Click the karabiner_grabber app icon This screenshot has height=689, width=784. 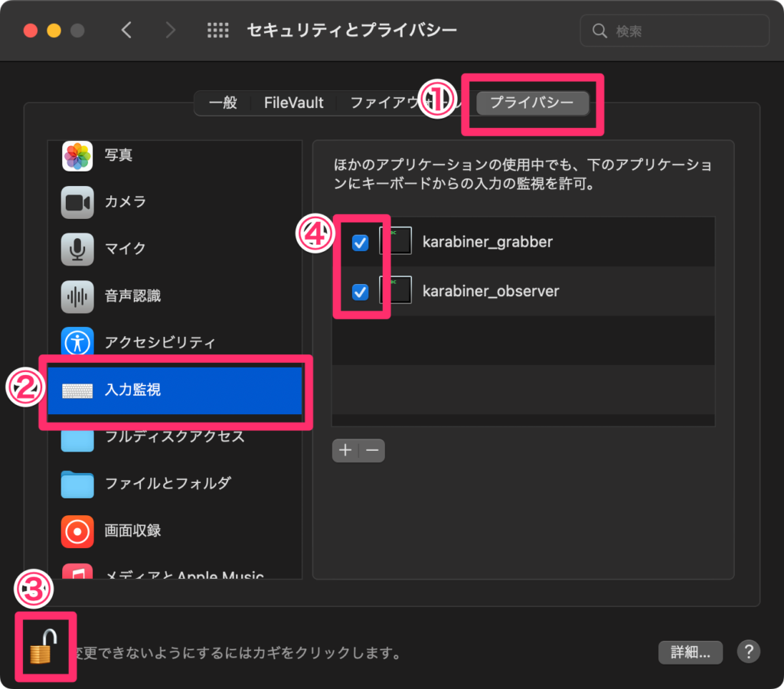(397, 240)
